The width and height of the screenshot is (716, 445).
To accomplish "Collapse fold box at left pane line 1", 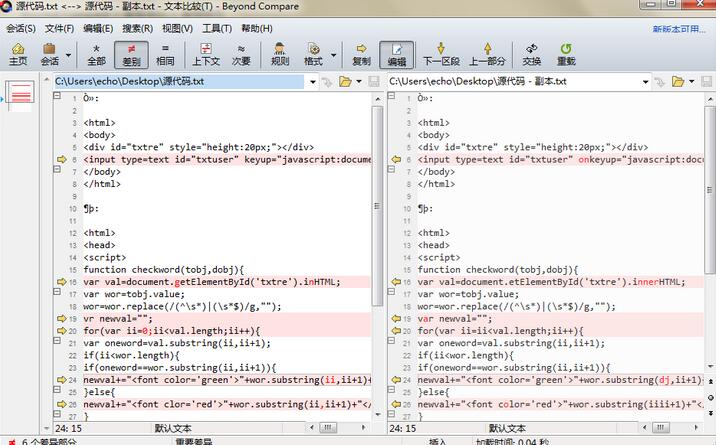I will (x=57, y=96).
